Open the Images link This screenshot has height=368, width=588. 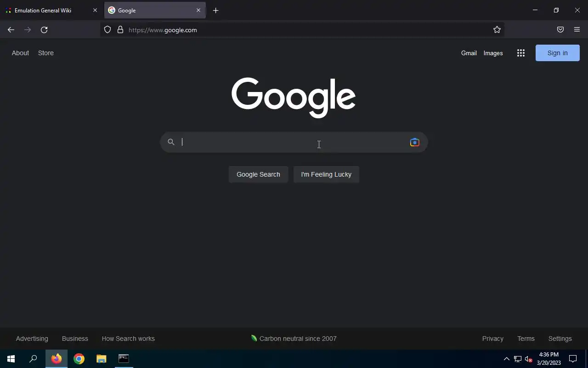pyautogui.click(x=493, y=53)
